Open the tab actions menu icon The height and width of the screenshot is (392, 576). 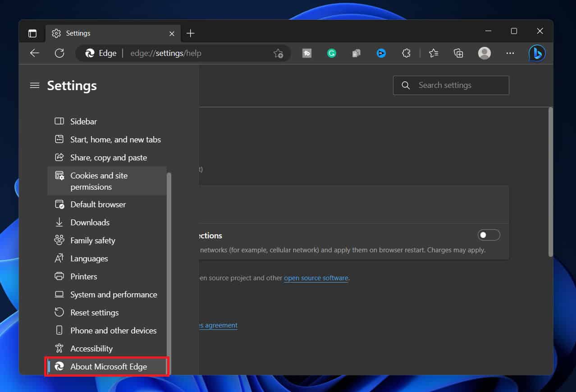(32, 33)
